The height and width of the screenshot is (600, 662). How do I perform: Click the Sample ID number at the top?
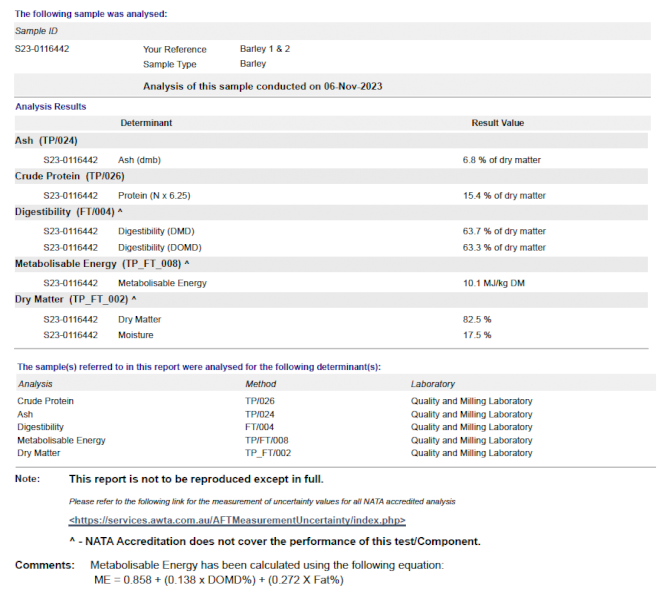[42, 49]
